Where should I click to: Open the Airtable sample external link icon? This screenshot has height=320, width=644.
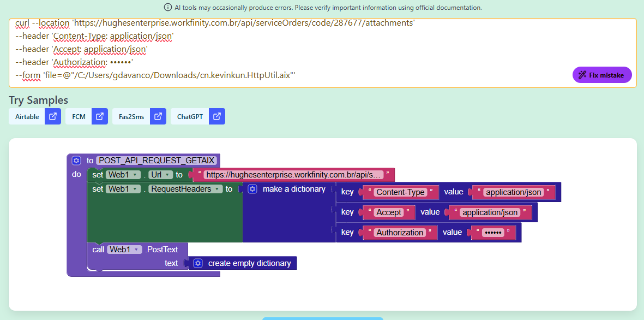coord(53,116)
